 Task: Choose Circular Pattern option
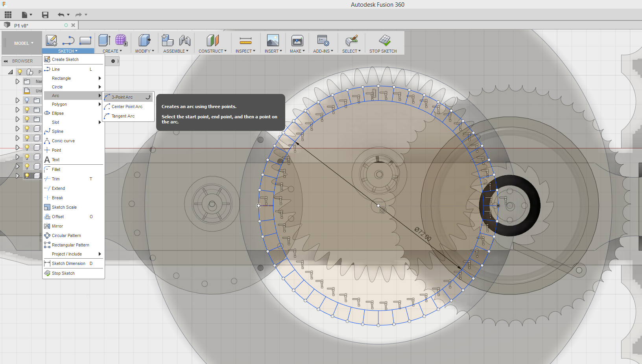[74, 235]
